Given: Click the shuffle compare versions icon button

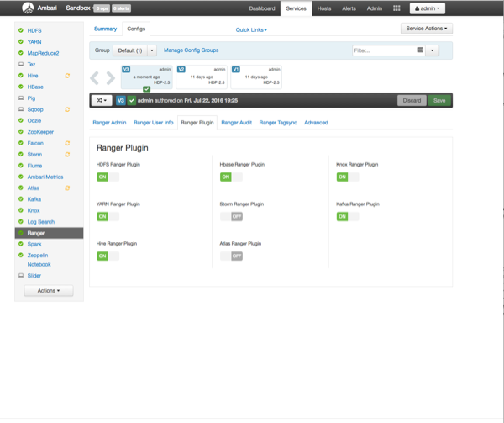Looking at the screenshot, I should [x=101, y=100].
